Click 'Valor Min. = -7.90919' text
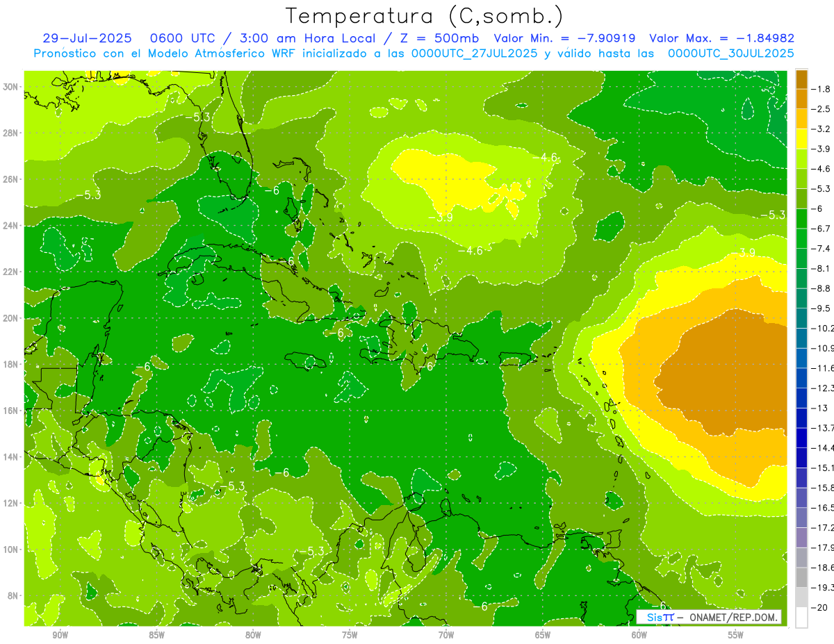The image size is (834, 644). click(x=566, y=38)
